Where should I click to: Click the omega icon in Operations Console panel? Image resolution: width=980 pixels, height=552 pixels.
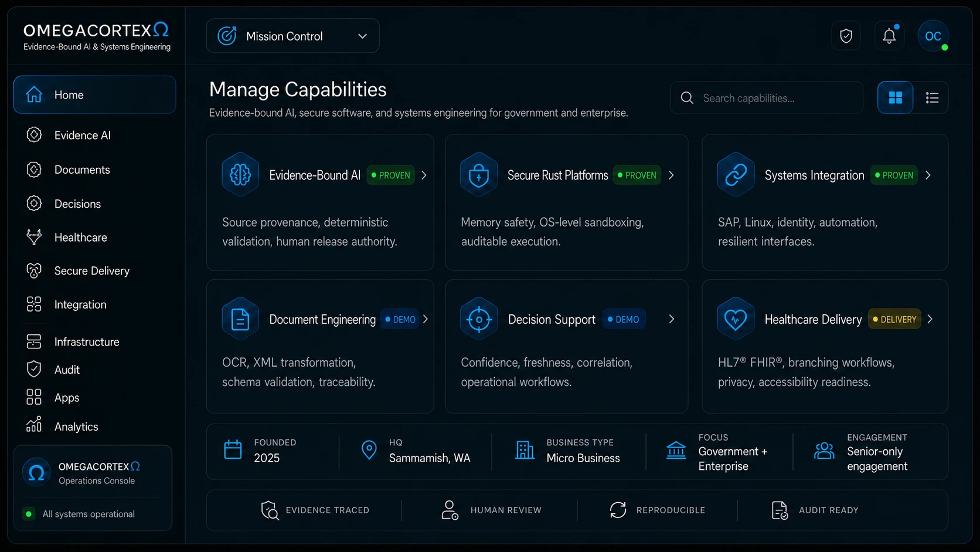(36, 473)
